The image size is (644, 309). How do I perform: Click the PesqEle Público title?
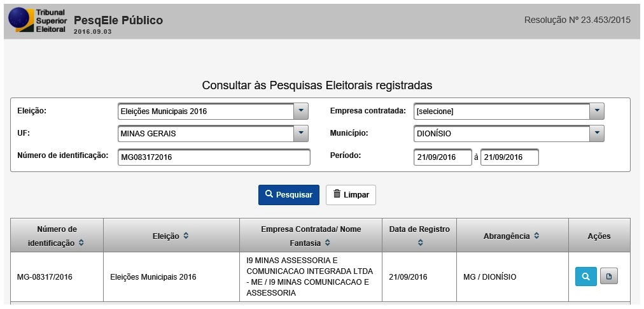click(x=118, y=20)
